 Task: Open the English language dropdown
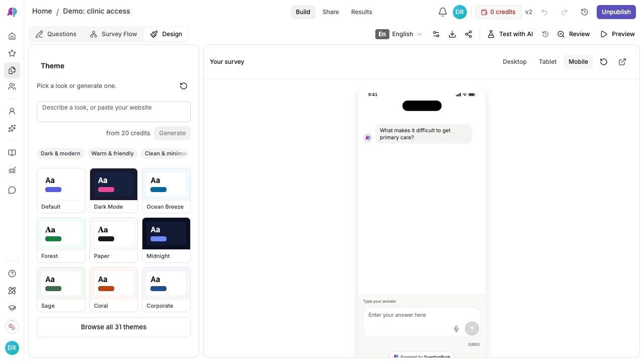pyautogui.click(x=399, y=34)
